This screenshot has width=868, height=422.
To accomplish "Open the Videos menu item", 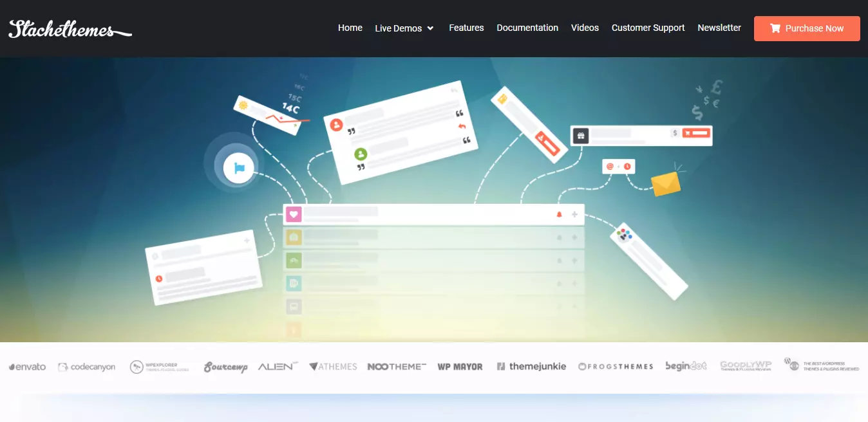I will click(585, 28).
